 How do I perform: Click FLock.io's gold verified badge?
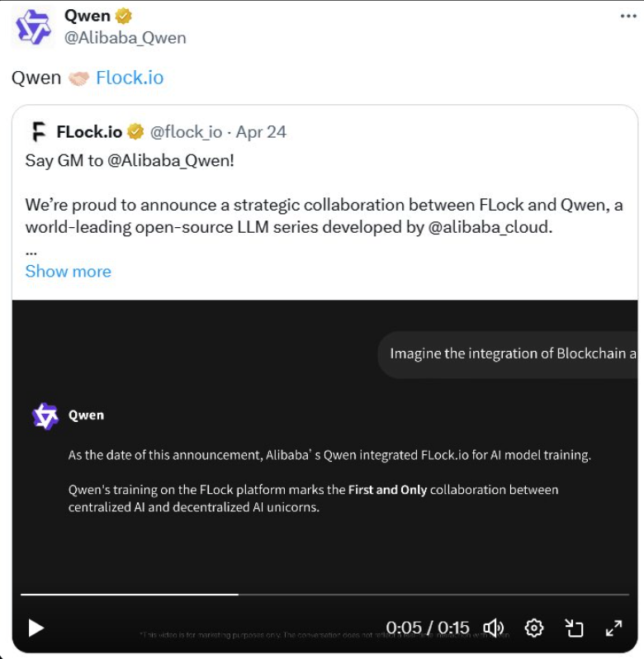[135, 132]
